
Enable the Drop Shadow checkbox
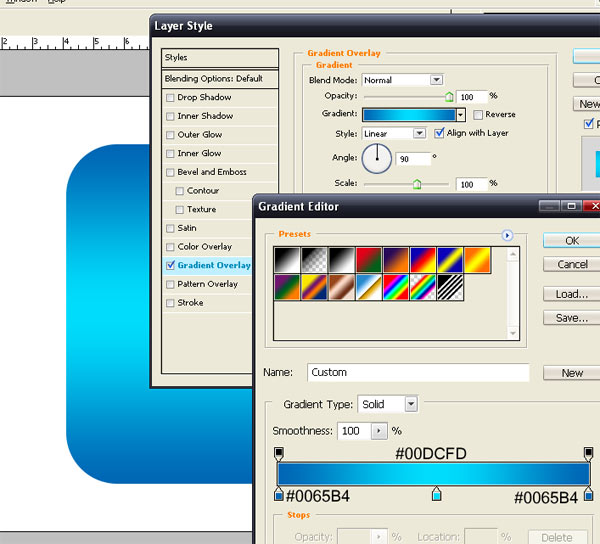point(170,98)
